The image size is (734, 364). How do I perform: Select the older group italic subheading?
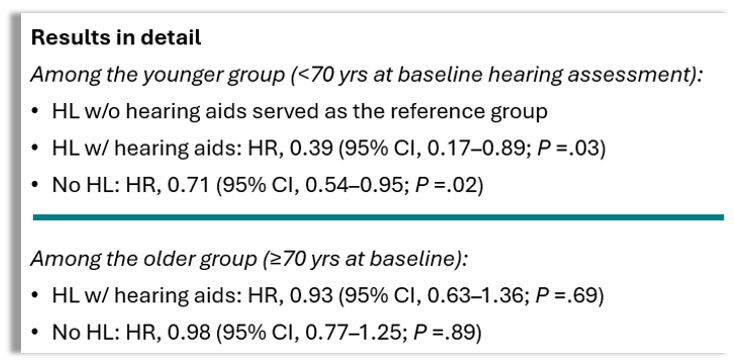click(250, 259)
